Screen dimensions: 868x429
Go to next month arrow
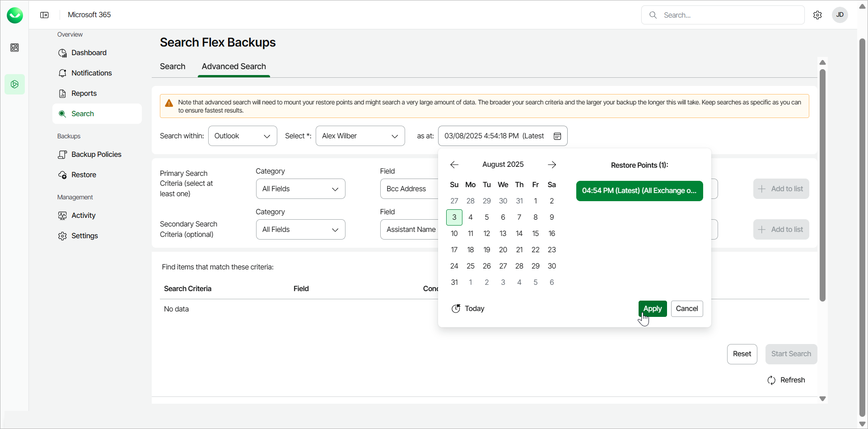tap(552, 165)
